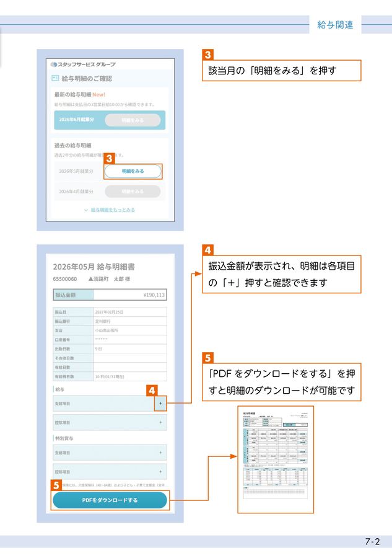Click the 給与関連 header tab label
Image resolution: width=392 pixels, height=558 pixels.
tap(335, 25)
